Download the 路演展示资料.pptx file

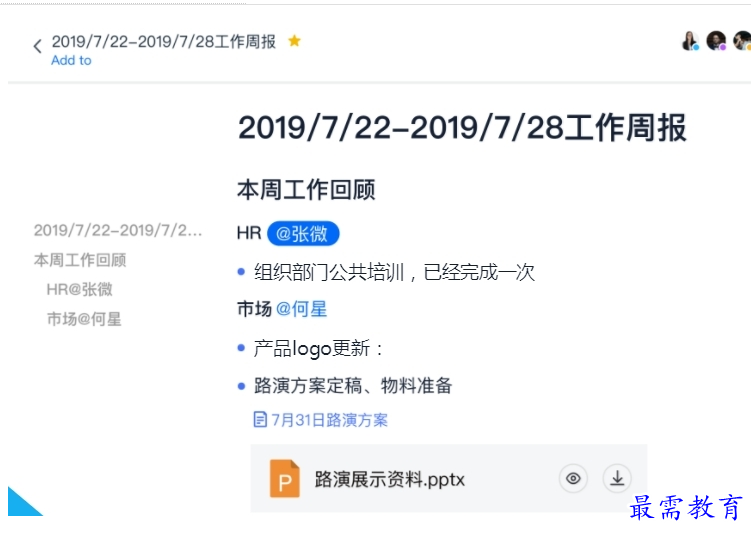tap(617, 479)
